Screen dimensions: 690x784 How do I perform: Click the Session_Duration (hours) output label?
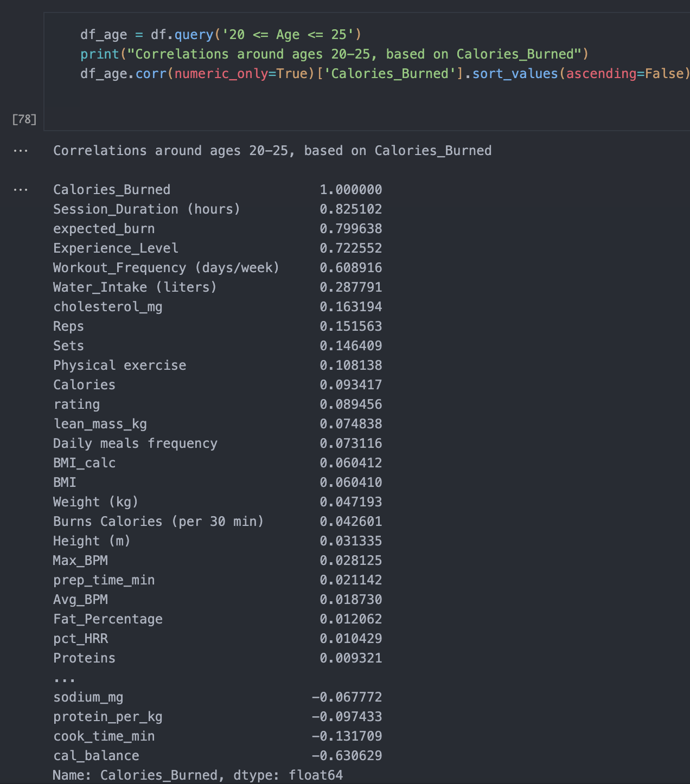click(x=146, y=209)
